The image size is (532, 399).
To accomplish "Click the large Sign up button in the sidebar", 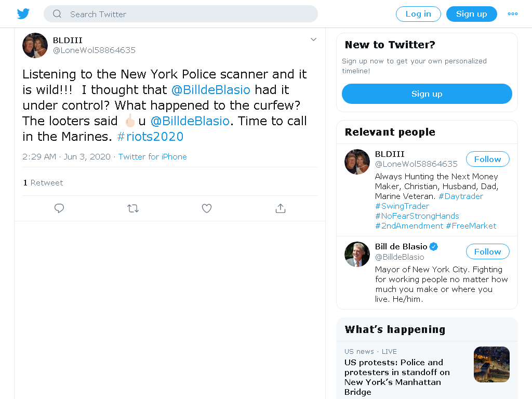I will 427,94.
